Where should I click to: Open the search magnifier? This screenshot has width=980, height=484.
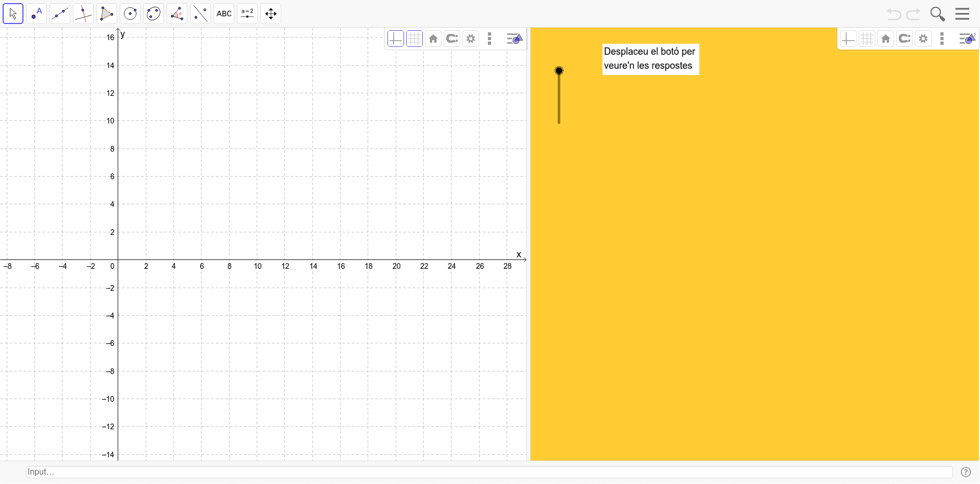[937, 14]
